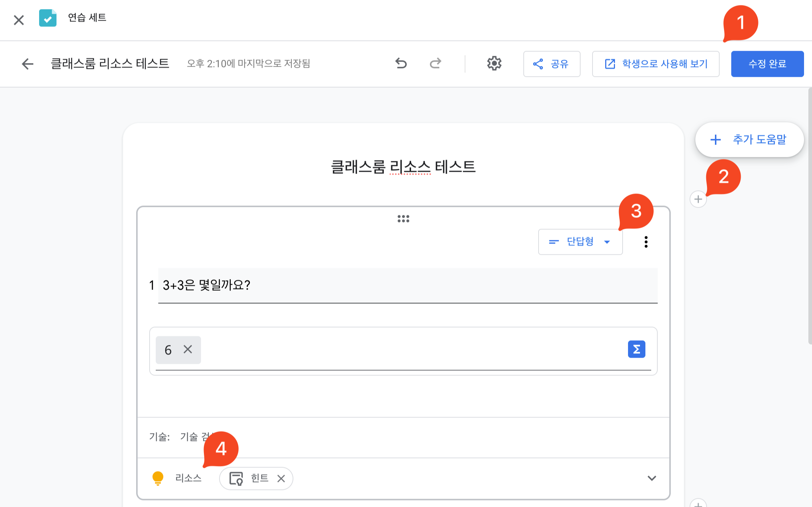Open the question's three-dot more menu
The width and height of the screenshot is (812, 507).
[x=646, y=242]
